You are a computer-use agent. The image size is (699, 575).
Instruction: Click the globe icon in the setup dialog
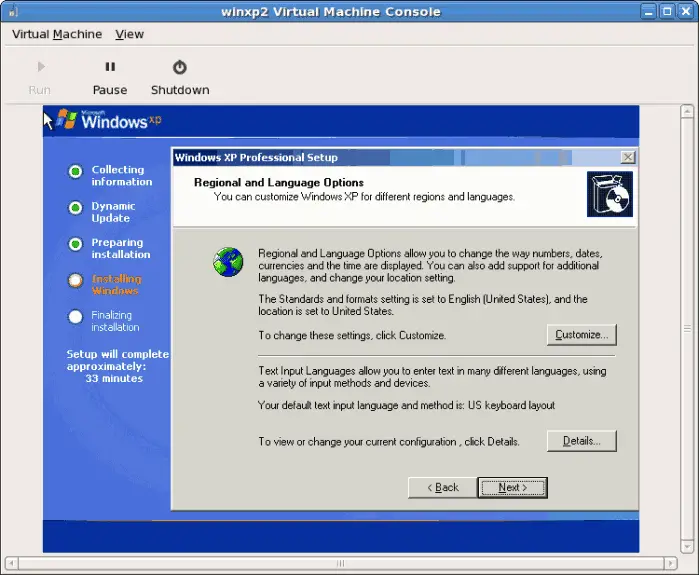[228, 262]
